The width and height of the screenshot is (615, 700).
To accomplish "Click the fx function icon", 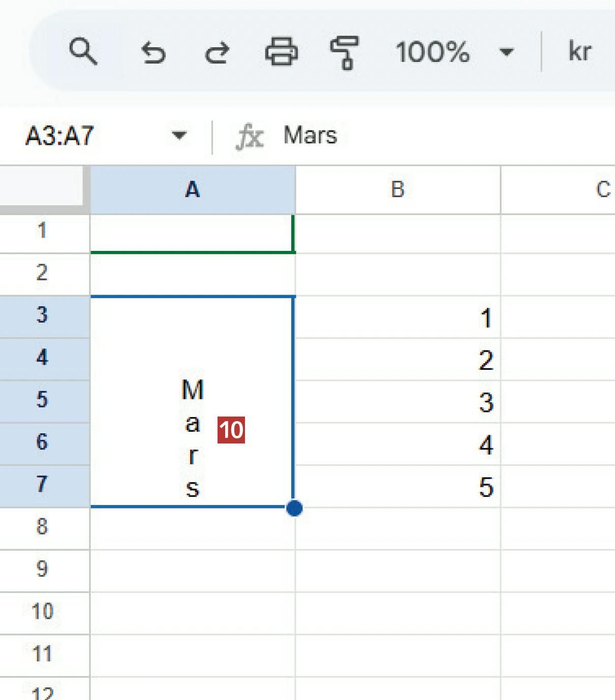I will (250, 137).
